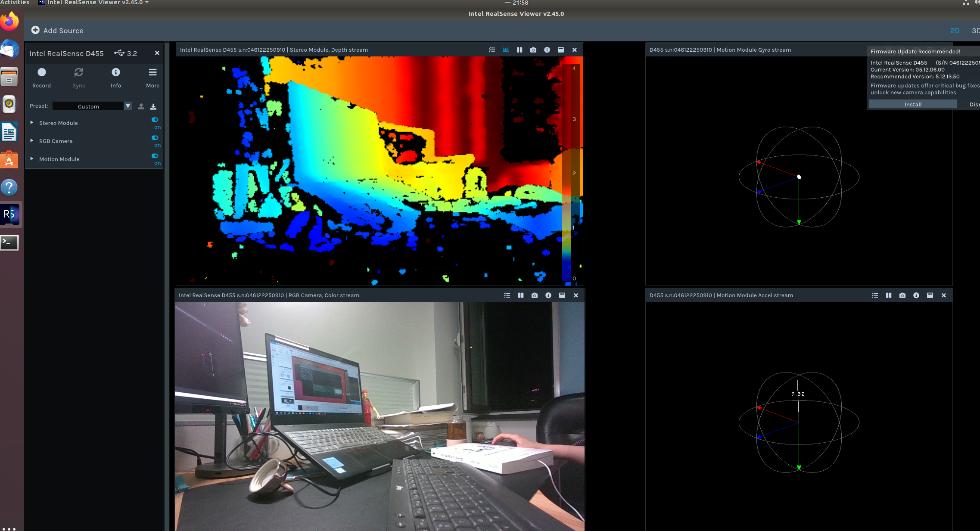
Task: Click the Recommended Version 5.12.13.50 text
Action: click(915, 77)
